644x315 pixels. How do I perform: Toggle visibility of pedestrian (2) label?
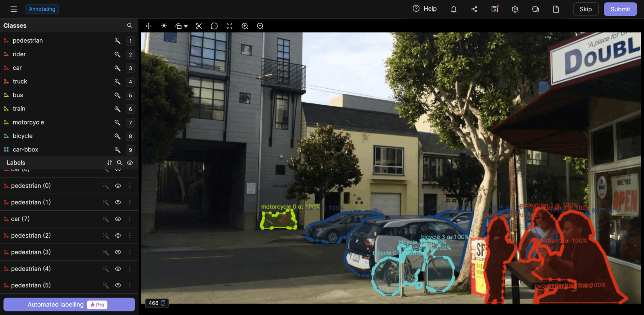click(x=118, y=235)
